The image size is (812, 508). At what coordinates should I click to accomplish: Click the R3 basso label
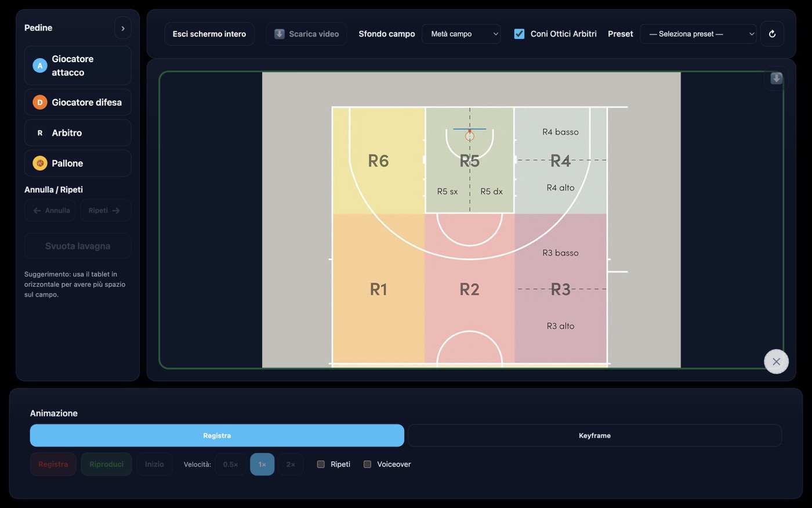(560, 253)
